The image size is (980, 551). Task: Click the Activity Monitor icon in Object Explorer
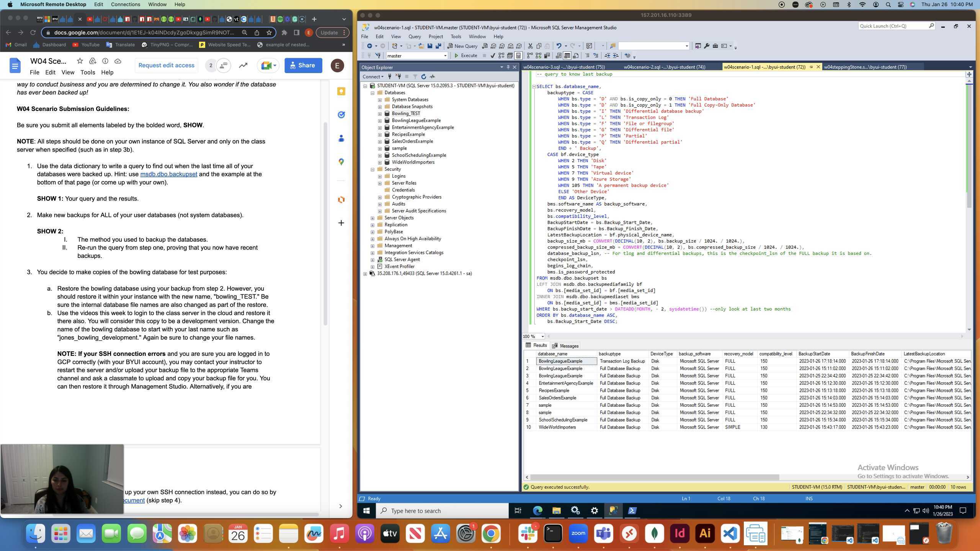(x=433, y=77)
